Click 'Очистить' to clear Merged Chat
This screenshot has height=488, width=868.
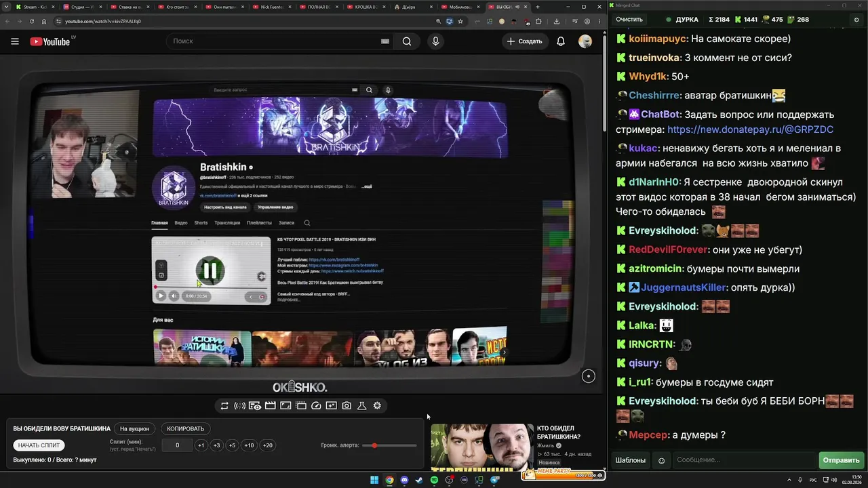629,20
